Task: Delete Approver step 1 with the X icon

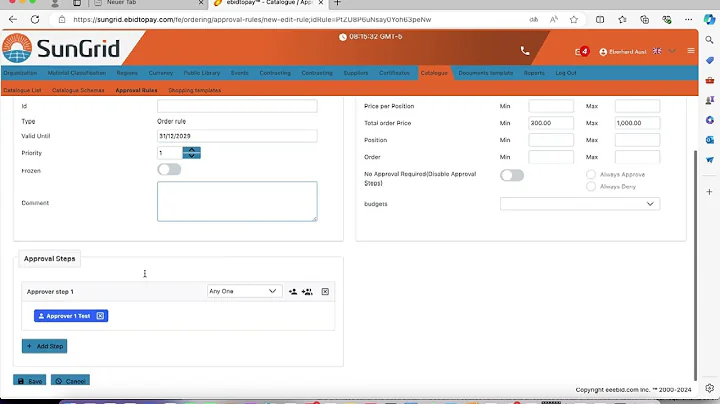Action: [325, 292]
